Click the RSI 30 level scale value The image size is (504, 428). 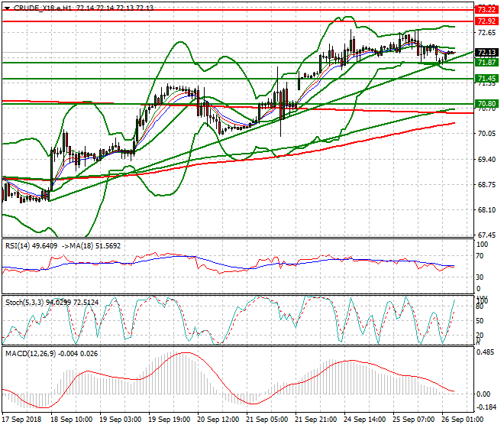tap(480, 277)
